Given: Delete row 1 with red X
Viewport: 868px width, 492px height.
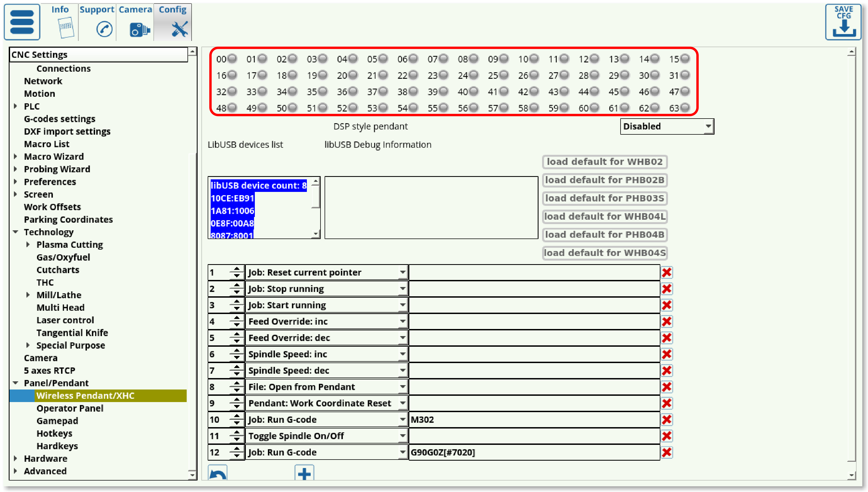Looking at the screenshot, I should [x=667, y=272].
